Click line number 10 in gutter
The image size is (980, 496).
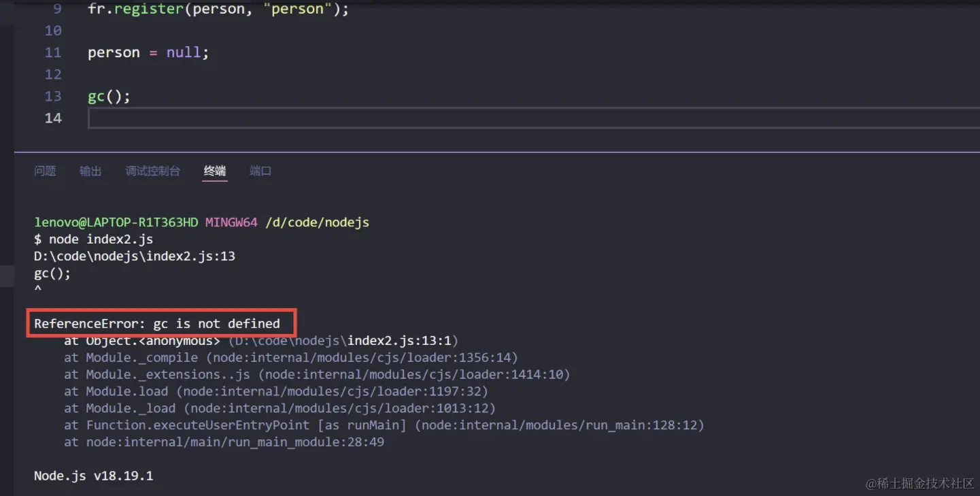click(x=53, y=31)
